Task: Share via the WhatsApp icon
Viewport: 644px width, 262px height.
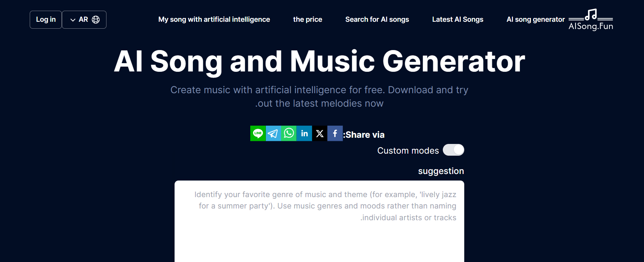Action: point(289,134)
